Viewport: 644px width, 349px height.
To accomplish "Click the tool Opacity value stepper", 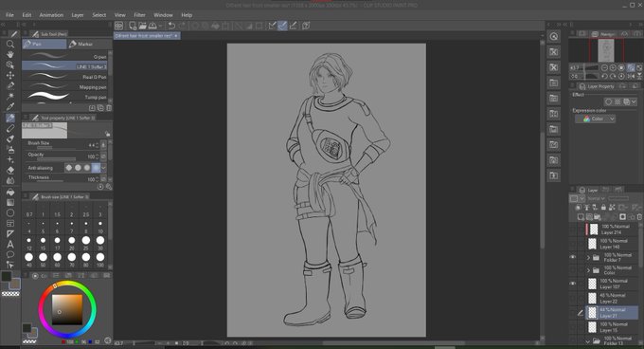I will coord(97,156).
